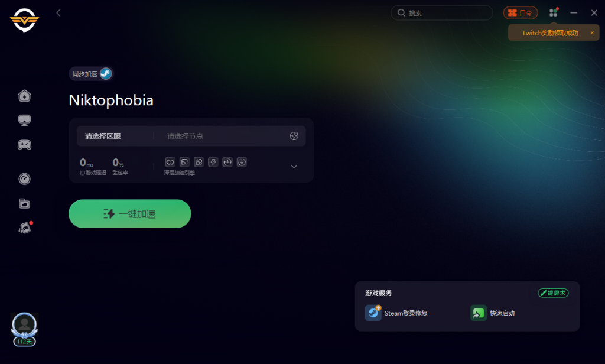Open the folder toolbox icon in sidebar

[24, 203]
